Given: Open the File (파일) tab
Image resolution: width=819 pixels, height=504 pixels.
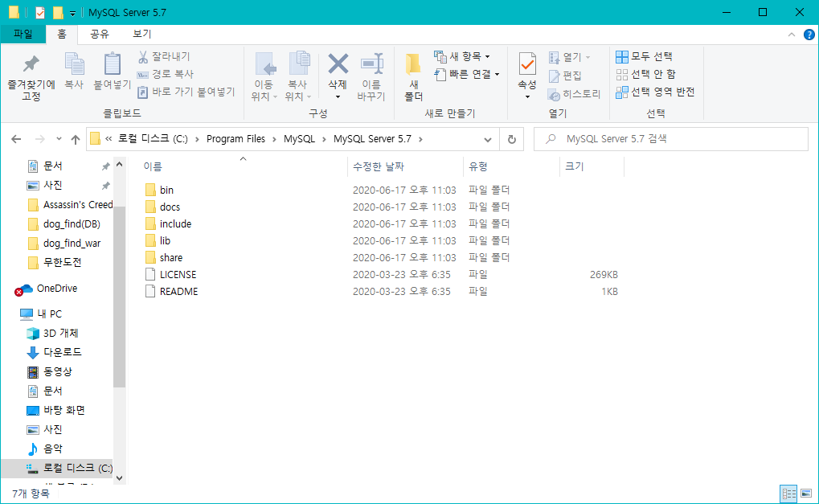Looking at the screenshot, I should (23, 34).
